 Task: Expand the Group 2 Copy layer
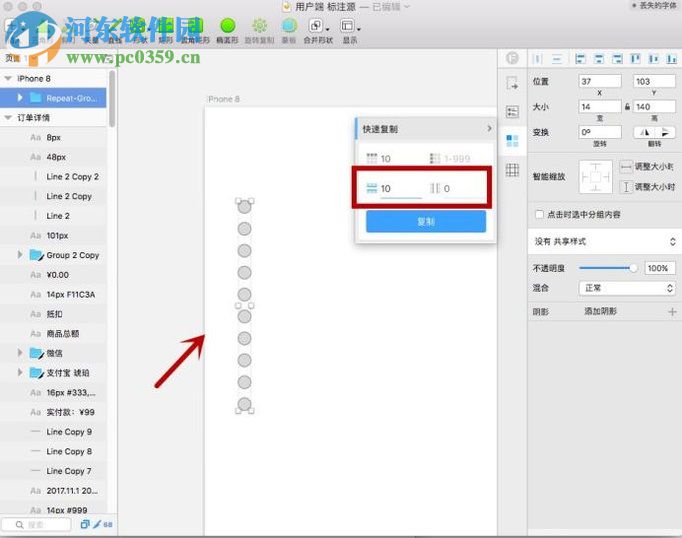(x=20, y=255)
